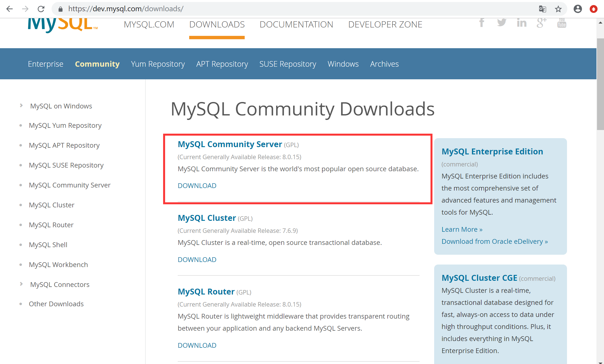604x364 pixels.
Task: Open MySQL's Twitter icon link
Action: coord(501,22)
